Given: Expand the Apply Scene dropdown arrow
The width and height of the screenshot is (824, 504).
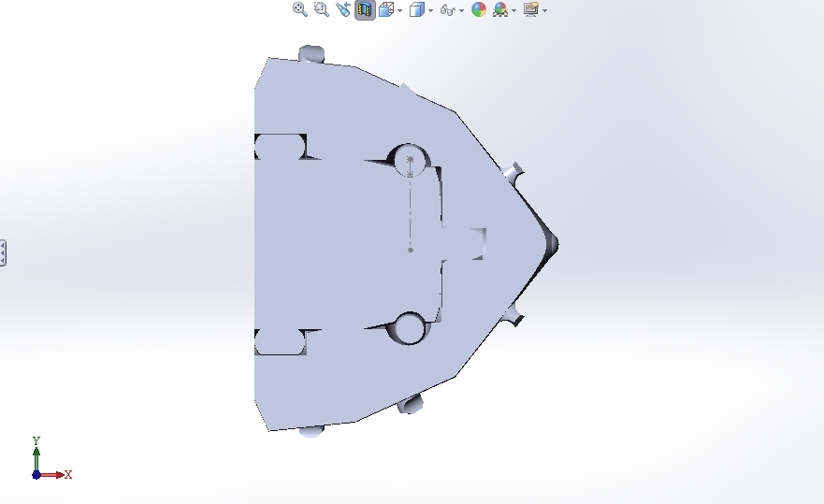Looking at the screenshot, I should (514, 10).
